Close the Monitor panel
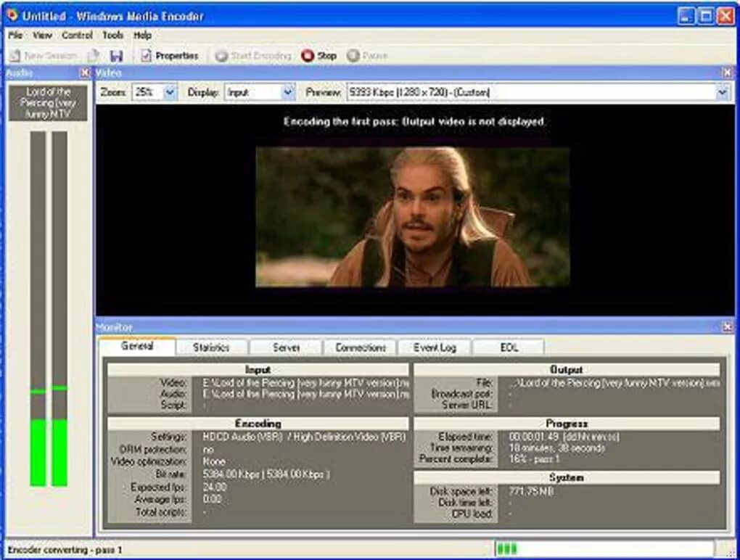The image size is (740, 560). click(727, 327)
